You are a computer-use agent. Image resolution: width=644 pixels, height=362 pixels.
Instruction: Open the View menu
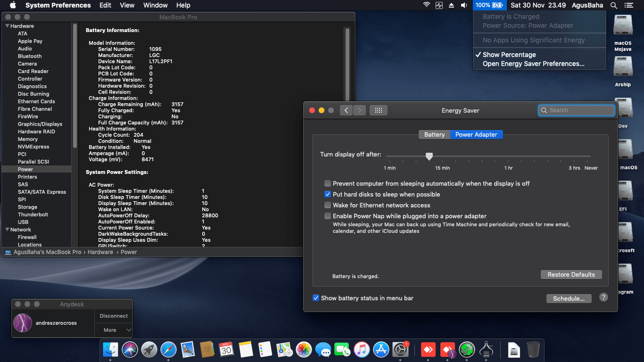point(127,5)
